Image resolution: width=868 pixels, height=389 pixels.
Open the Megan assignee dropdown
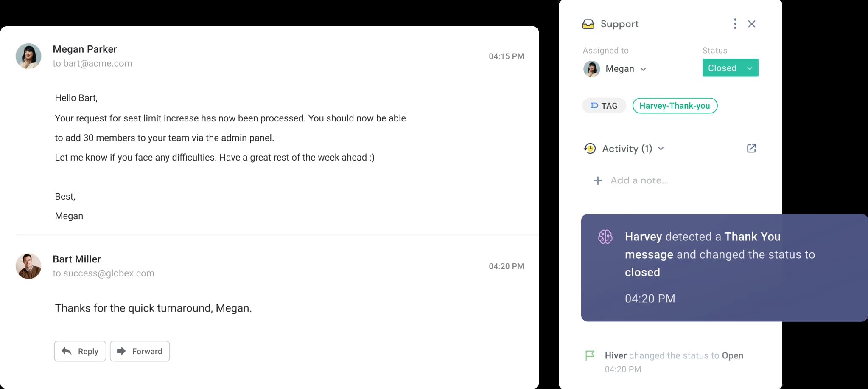(x=643, y=69)
